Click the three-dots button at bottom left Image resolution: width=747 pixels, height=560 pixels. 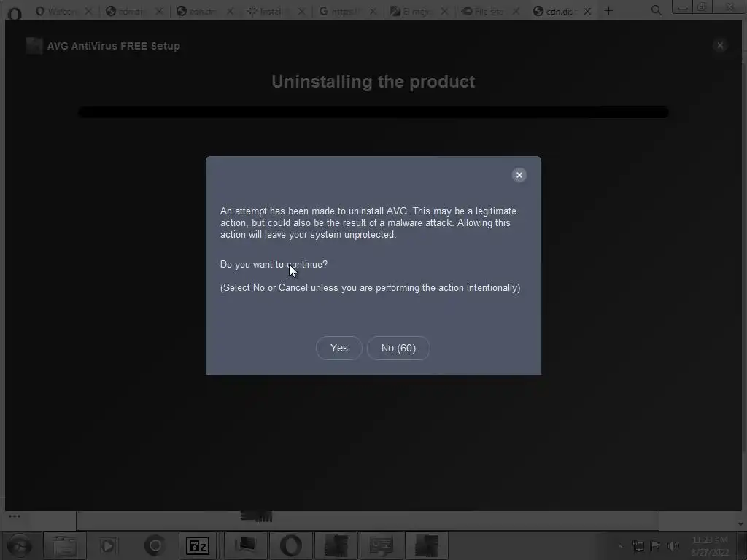click(15, 516)
